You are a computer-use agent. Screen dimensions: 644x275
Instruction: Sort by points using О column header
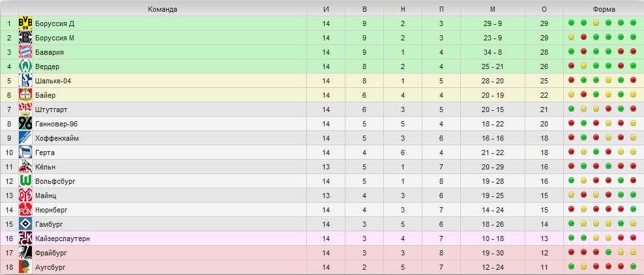[544, 9]
